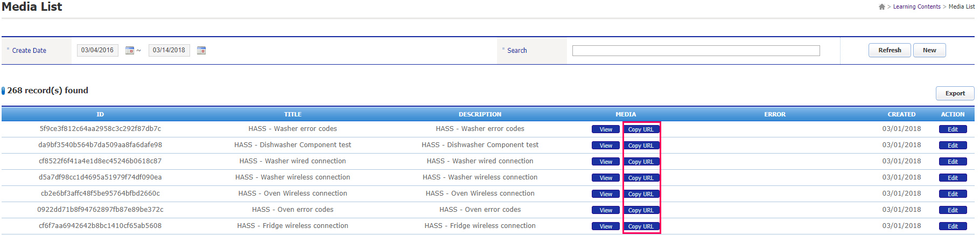Create a new media with New button
This screenshot has width=980, height=235.
(x=929, y=50)
